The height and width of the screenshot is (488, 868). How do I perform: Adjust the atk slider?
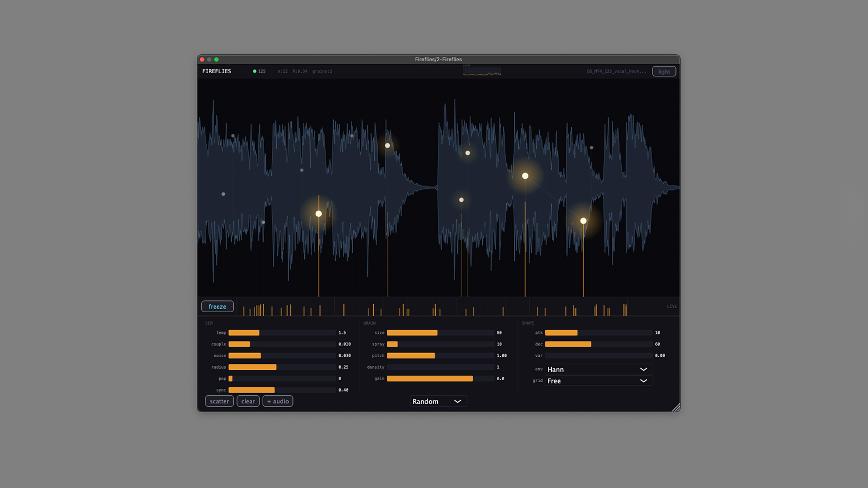[x=599, y=333]
